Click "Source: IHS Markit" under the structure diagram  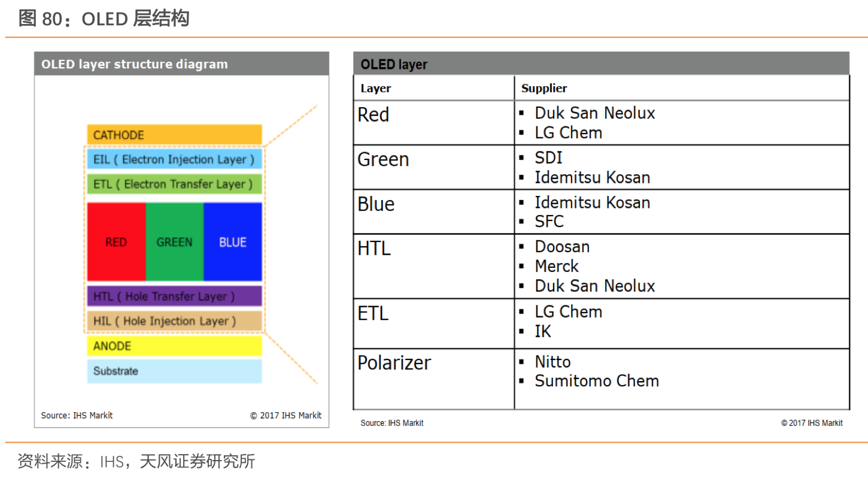pos(77,415)
